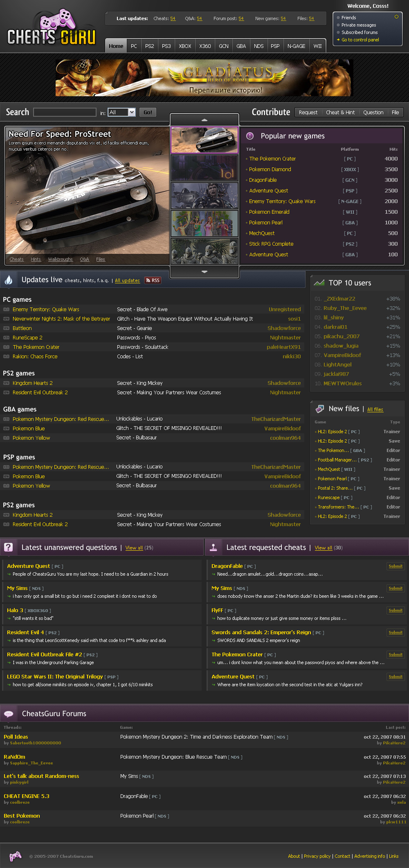Open the WII platform tab

(317, 46)
